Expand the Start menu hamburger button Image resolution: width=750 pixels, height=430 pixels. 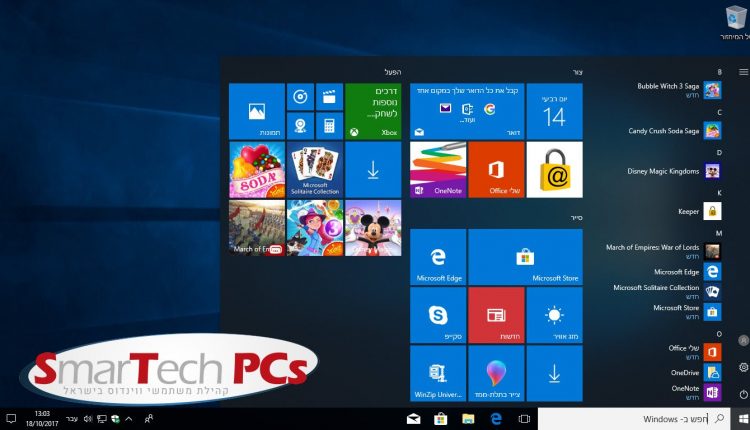click(x=743, y=72)
